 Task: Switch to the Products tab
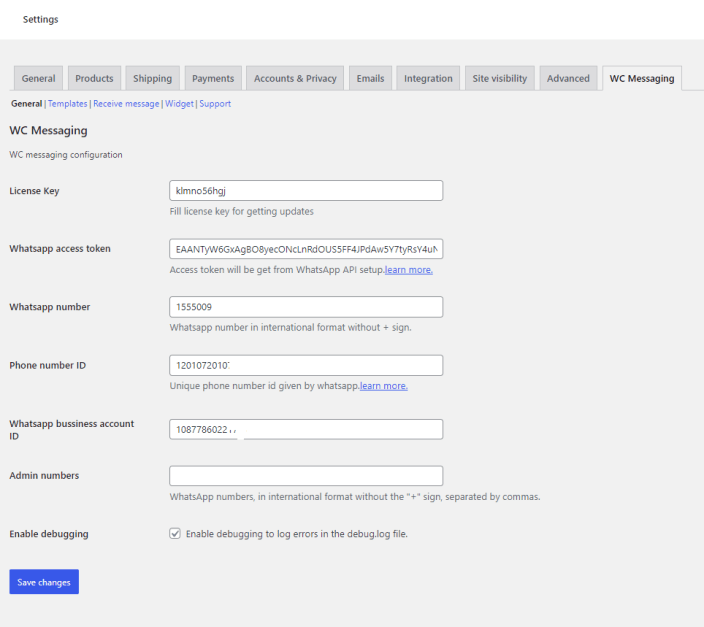[94, 79]
